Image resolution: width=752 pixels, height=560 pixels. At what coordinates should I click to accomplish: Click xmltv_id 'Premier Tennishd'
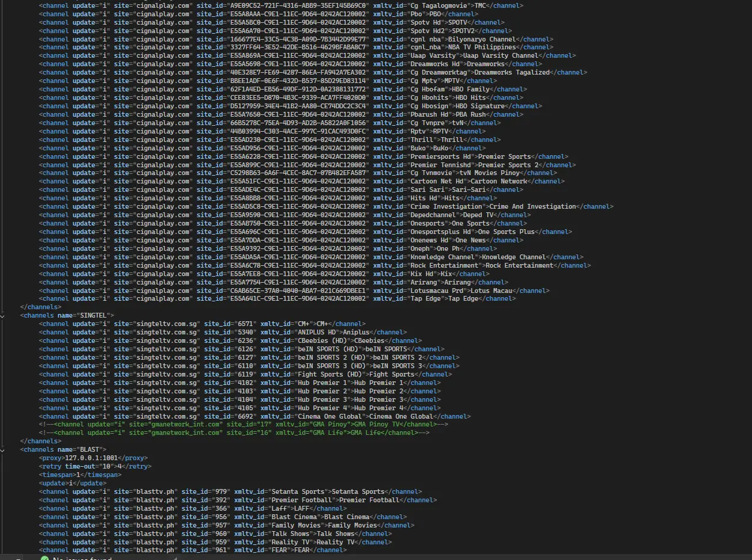[x=441, y=165]
